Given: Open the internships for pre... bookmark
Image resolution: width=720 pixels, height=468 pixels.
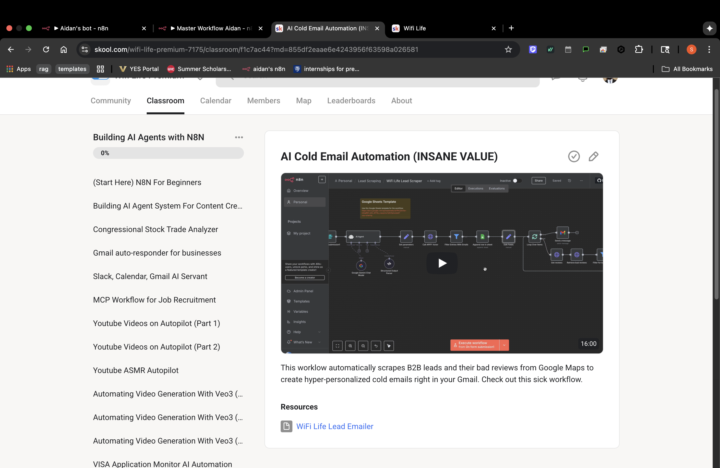Looking at the screenshot, I should 326,69.
